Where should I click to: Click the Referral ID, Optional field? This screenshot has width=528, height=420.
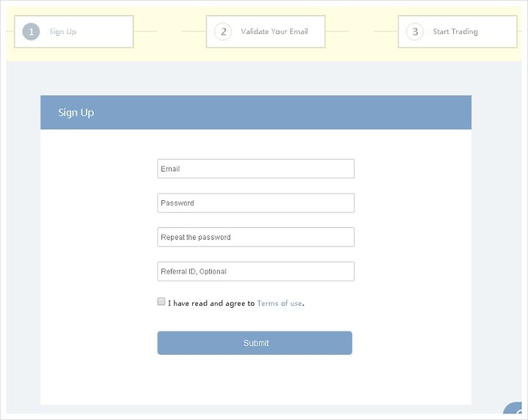point(256,271)
